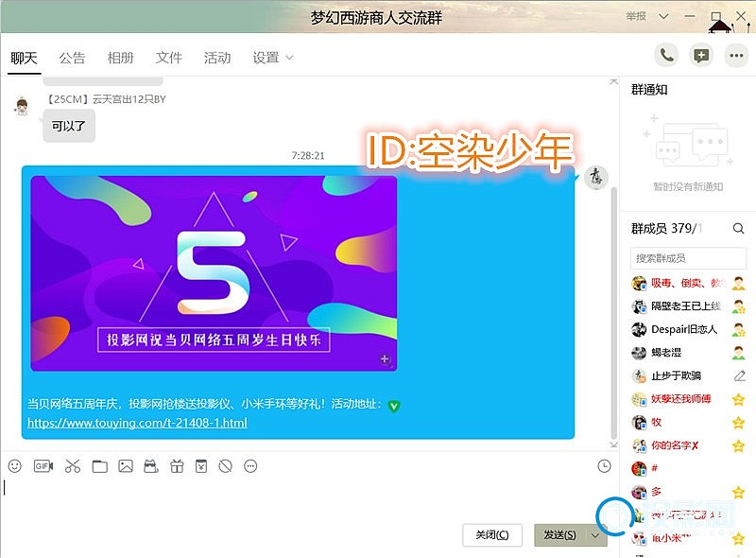Start a group voice call
Screen dimensions: 756x558
[666, 56]
